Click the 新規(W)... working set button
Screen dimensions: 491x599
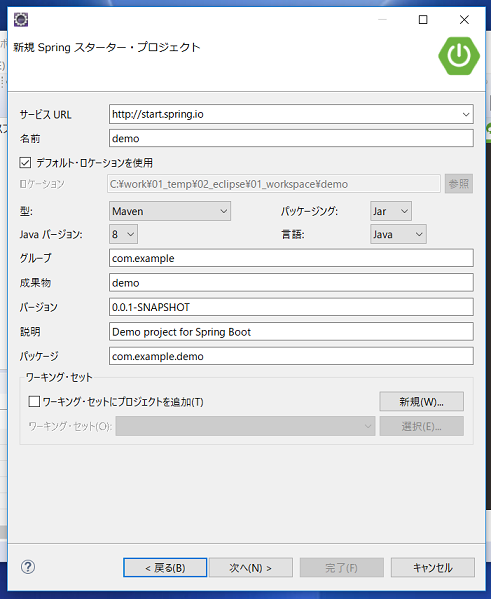click(x=421, y=401)
